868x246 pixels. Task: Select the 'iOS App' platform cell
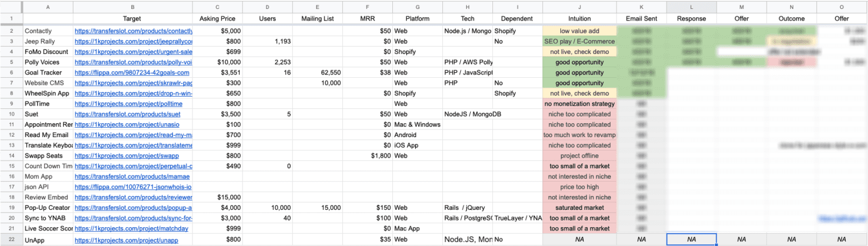coord(417,145)
